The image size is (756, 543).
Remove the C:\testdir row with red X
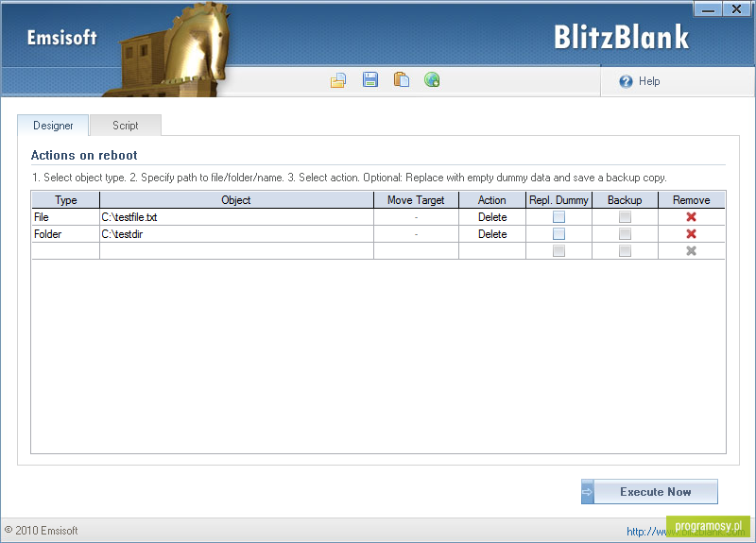click(x=691, y=233)
